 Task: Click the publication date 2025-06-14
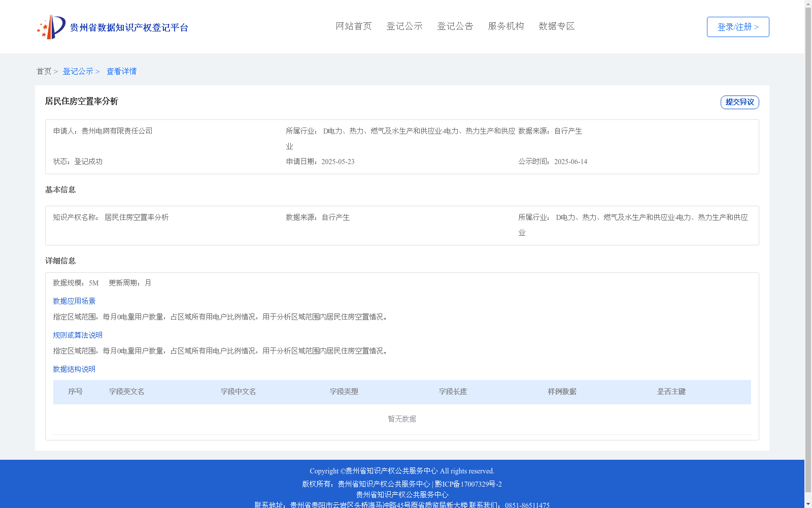click(x=570, y=162)
